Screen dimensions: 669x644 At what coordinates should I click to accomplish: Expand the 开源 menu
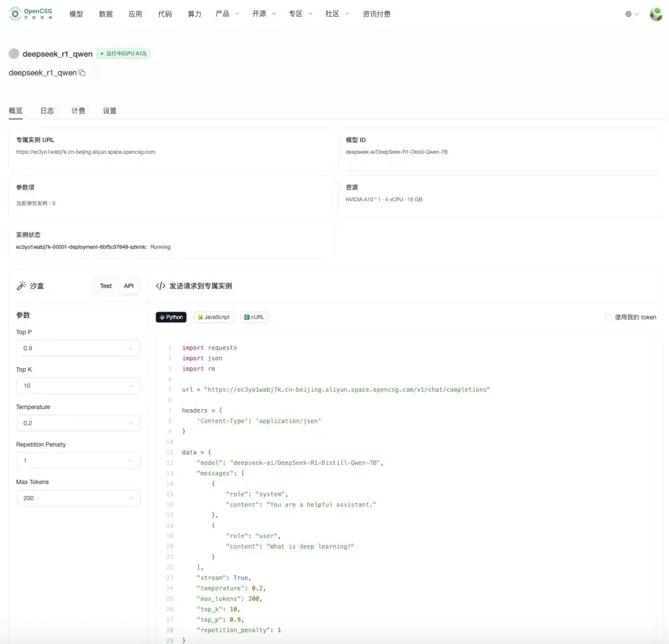click(264, 14)
